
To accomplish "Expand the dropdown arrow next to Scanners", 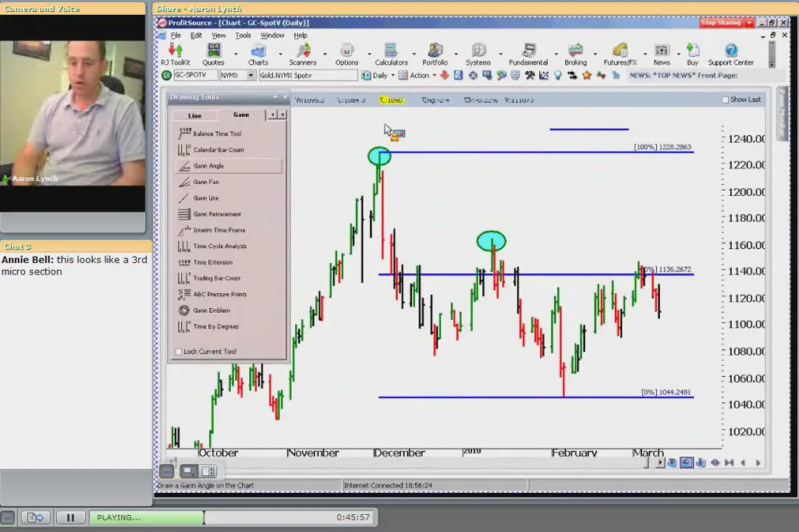I will pyautogui.click(x=325, y=54).
